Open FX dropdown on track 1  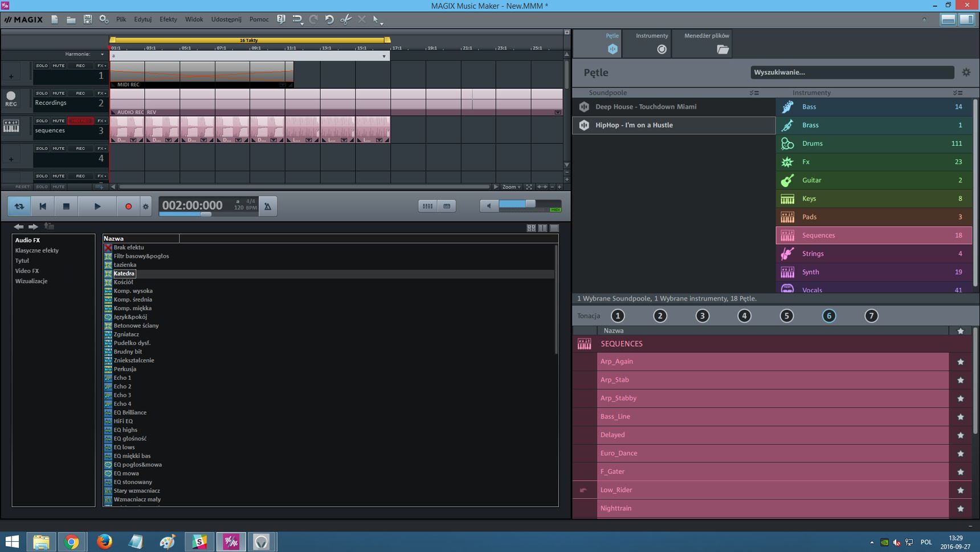101,66
